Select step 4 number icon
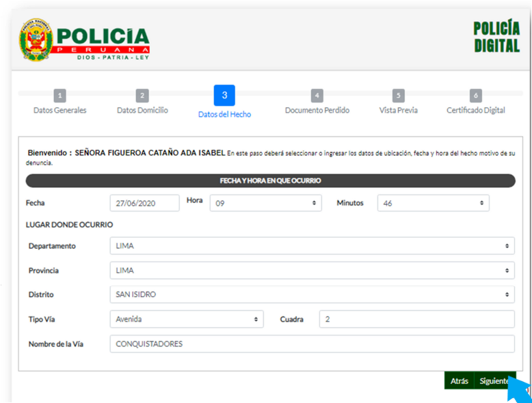This screenshot has width=532, height=403. point(317,96)
